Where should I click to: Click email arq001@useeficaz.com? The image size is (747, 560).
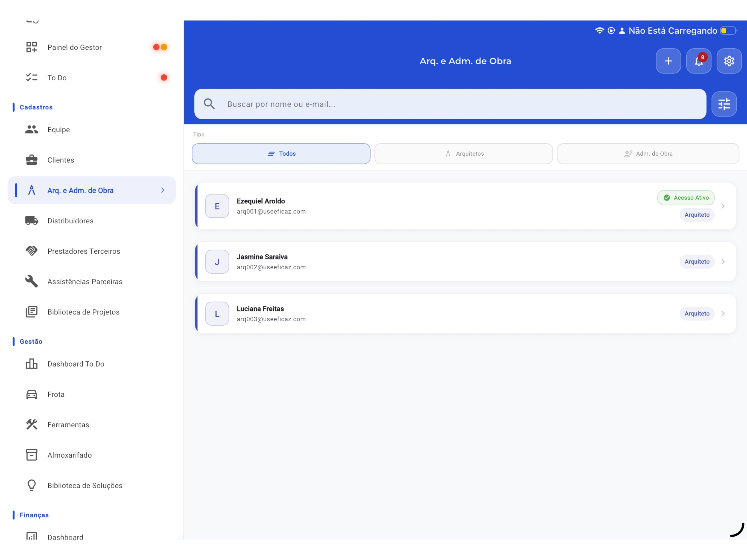point(271,211)
